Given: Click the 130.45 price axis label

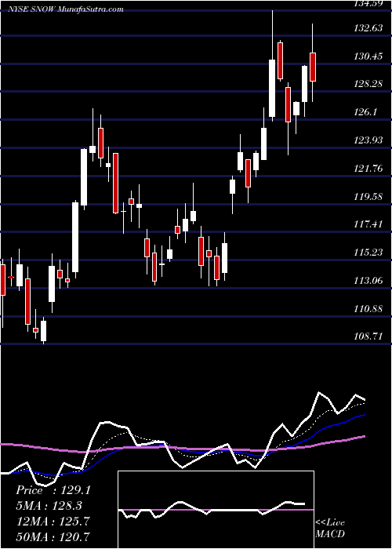Looking at the screenshot, I should point(368,56).
